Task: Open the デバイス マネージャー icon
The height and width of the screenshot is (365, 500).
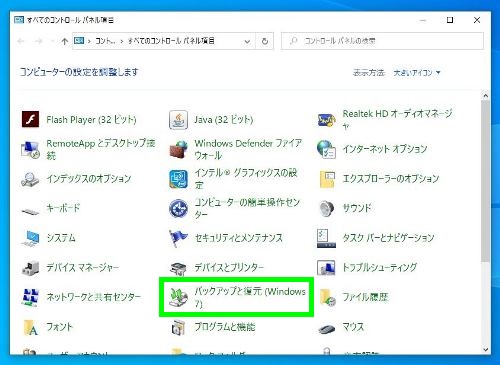Action: click(30, 268)
